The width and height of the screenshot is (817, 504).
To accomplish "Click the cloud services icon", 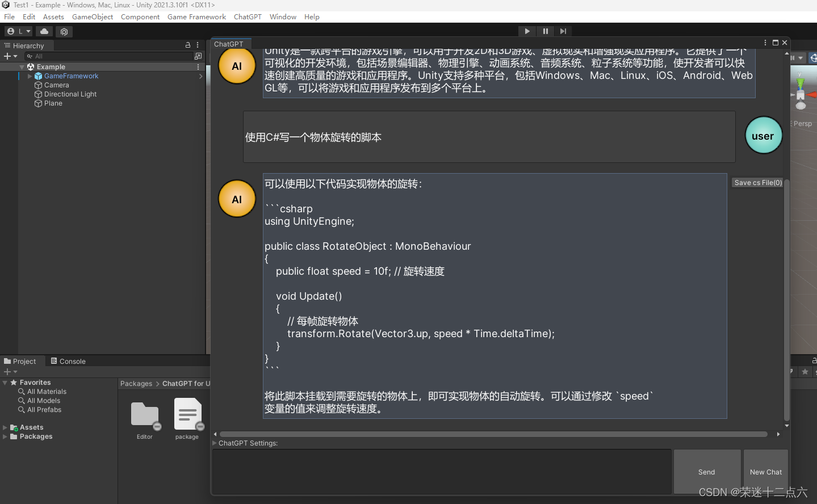I will (x=44, y=31).
